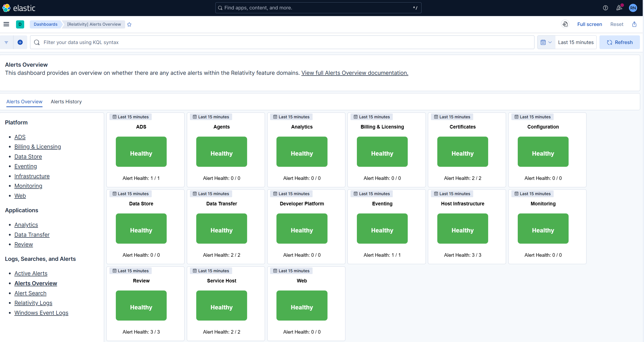Click calendar icon on Billing & Licensing panel
The height and width of the screenshot is (342, 644).
click(x=356, y=117)
